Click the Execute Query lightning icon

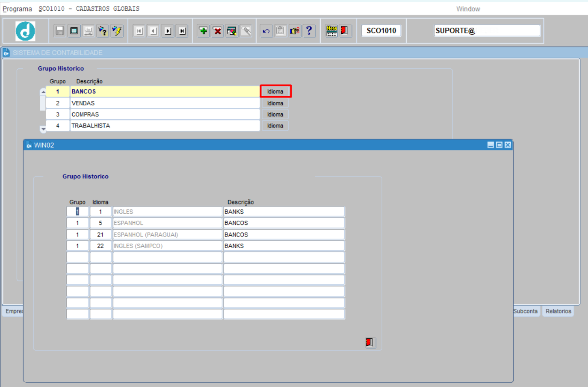[x=117, y=31]
